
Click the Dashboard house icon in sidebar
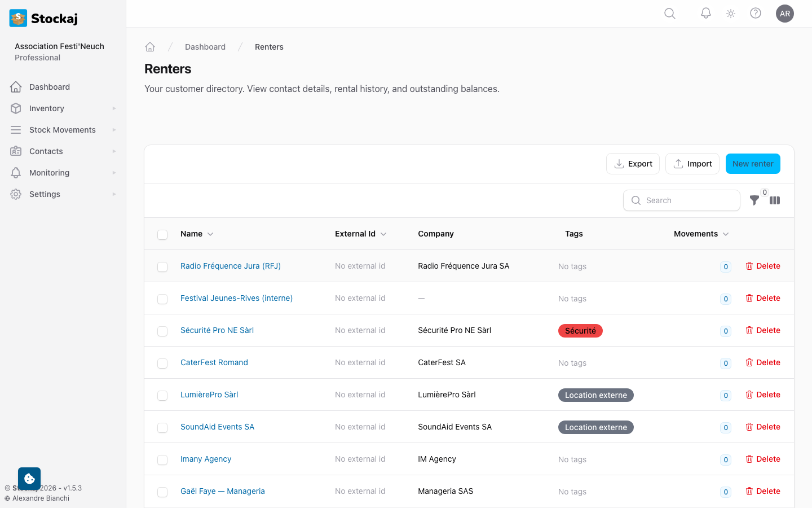pos(16,87)
